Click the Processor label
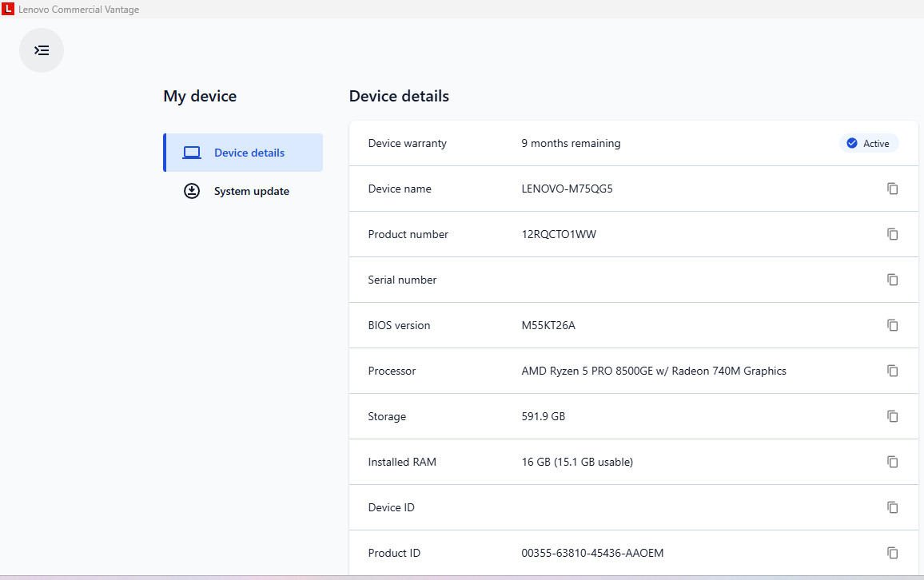The width and height of the screenshot is (924, 580). pyautogui.click(x=392, y=371)
